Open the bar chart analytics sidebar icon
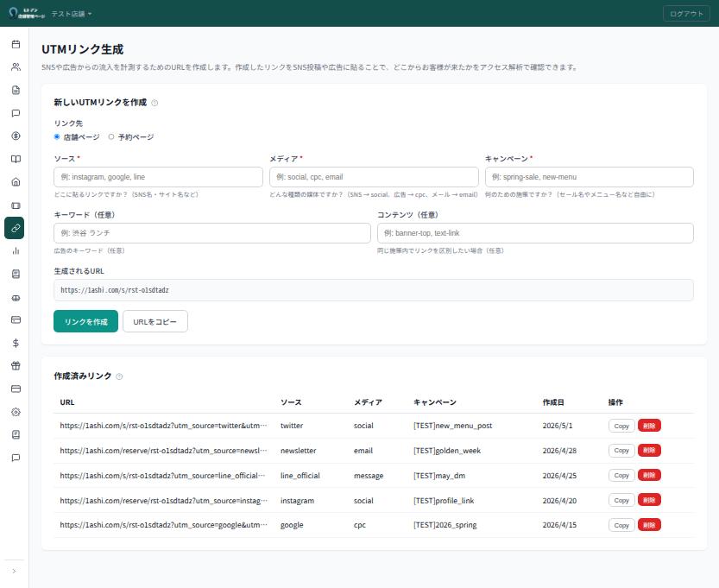The height and width of the screenshot is (588, 719). tap(16, 251)
